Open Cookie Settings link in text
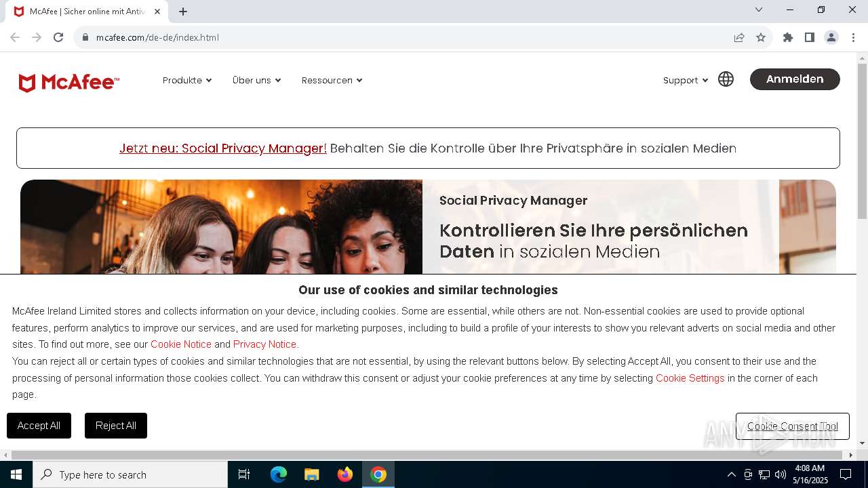Image resolution: width=868 pixels, height=488 pixels. coord(690,378)
